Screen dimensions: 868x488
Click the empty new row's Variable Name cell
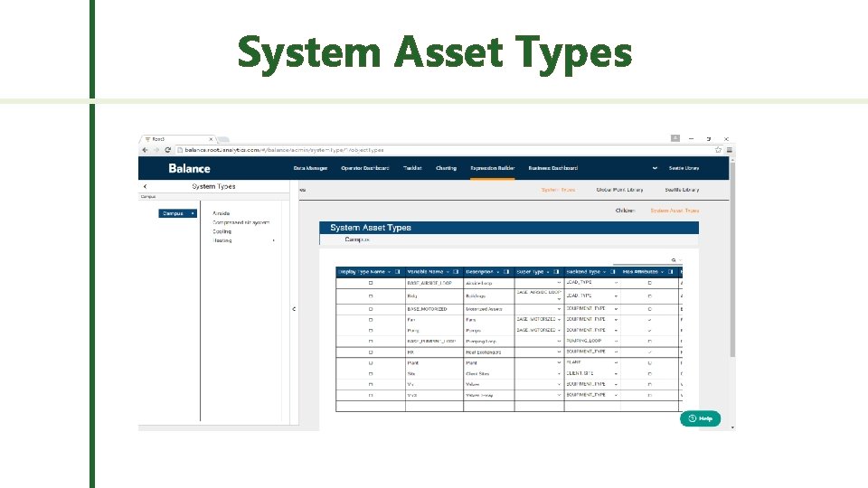pyautogui.click(x=434, y=406)
